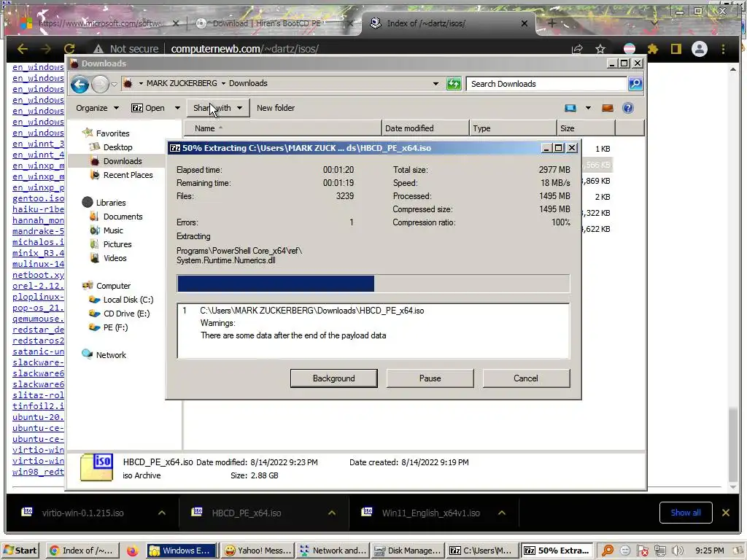
Task: Open Local Disk (C:) in sidebar
Action: (x=128, y=300)
